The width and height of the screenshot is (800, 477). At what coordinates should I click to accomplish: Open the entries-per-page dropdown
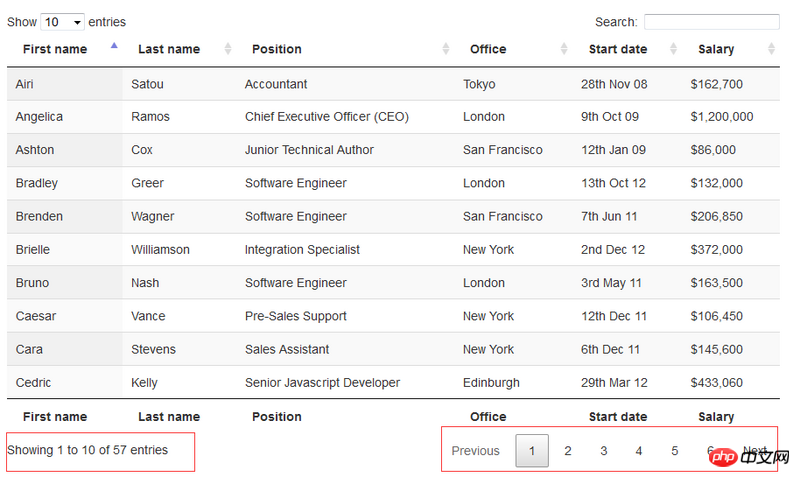62,22
